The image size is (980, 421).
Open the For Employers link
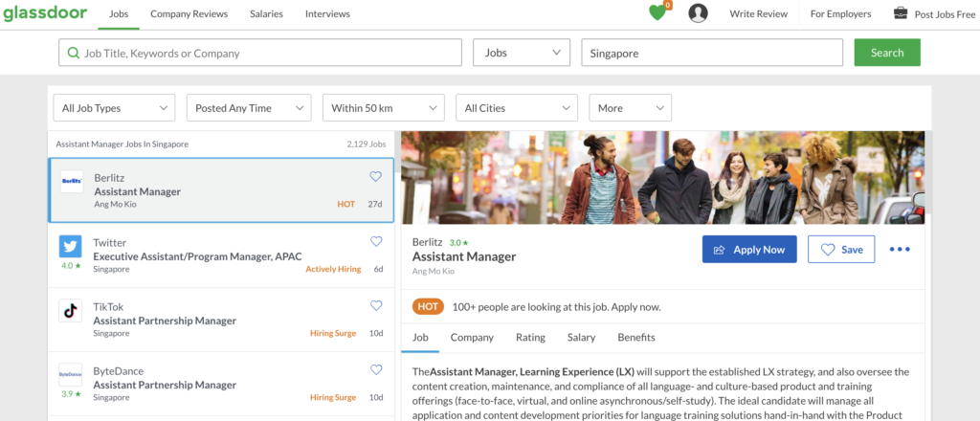click(840, 13)
